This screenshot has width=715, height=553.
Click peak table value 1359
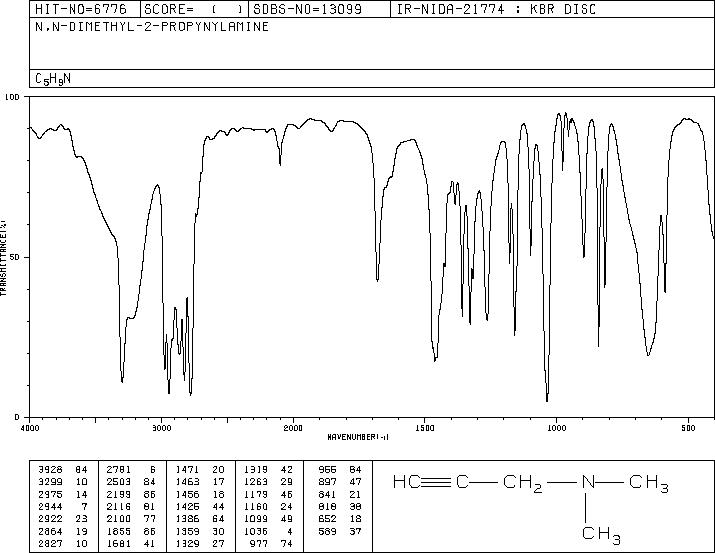tap(187, 531)
